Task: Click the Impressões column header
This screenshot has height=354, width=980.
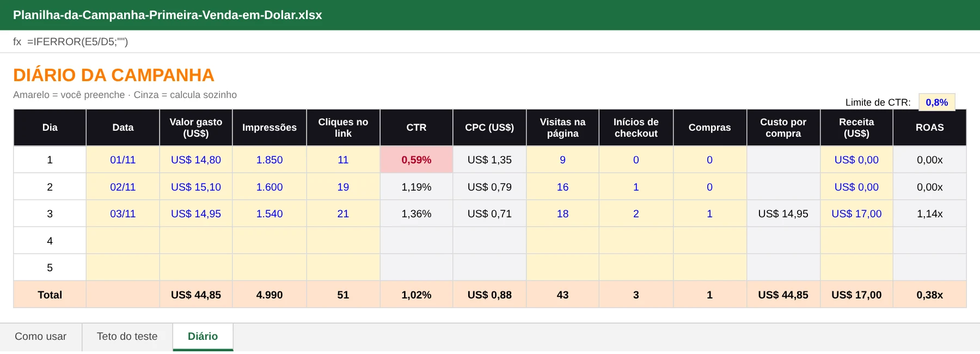Action: pos(269,127)
